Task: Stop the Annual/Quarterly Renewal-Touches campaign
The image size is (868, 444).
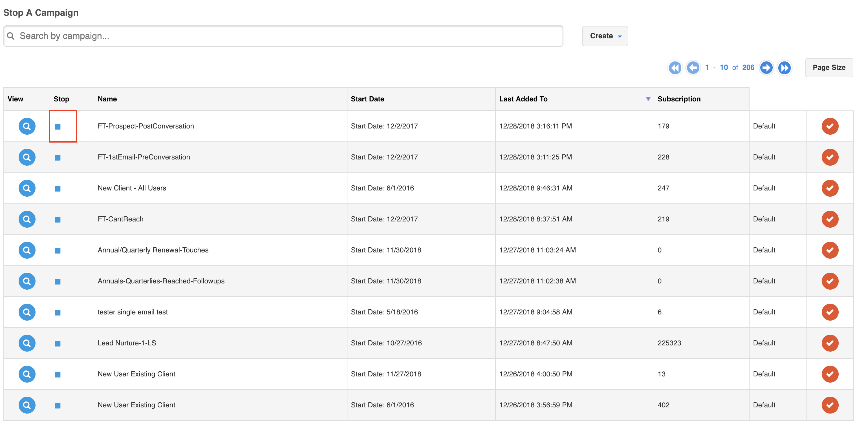Action: click(58, 250)
